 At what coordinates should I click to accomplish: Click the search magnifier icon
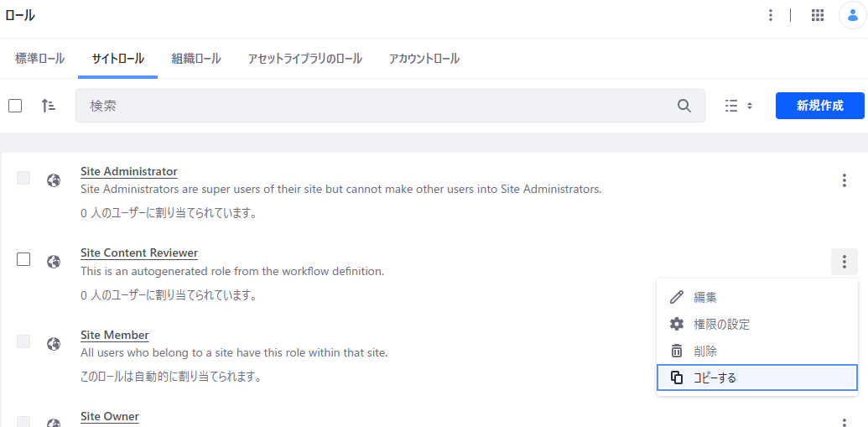click(684, 106)
